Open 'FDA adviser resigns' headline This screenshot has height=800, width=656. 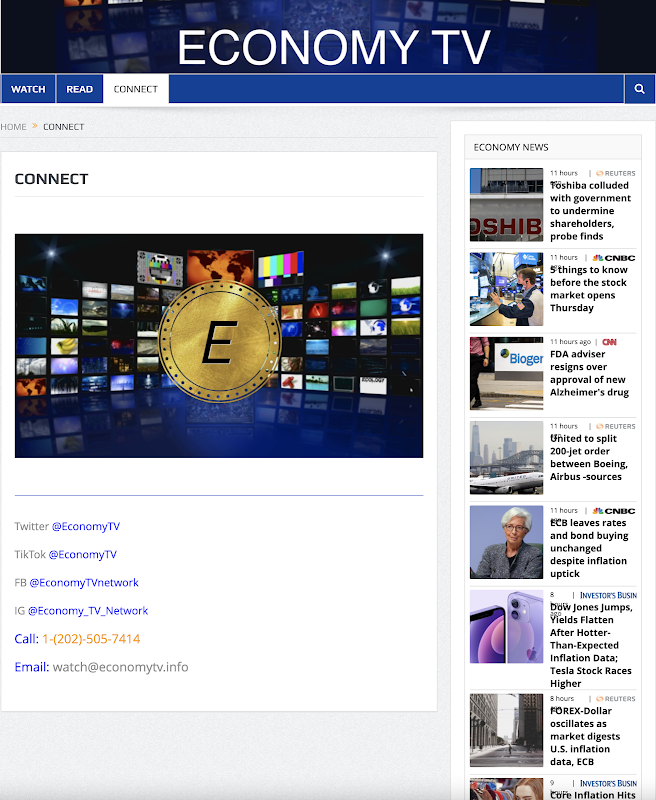click(x=589, y=373)
